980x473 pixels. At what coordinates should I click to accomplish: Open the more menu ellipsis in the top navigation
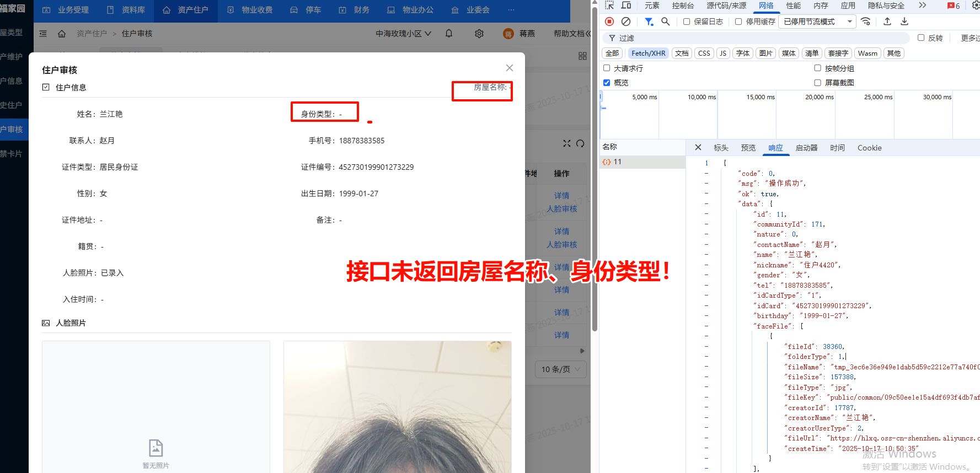(x=511, y=10)
